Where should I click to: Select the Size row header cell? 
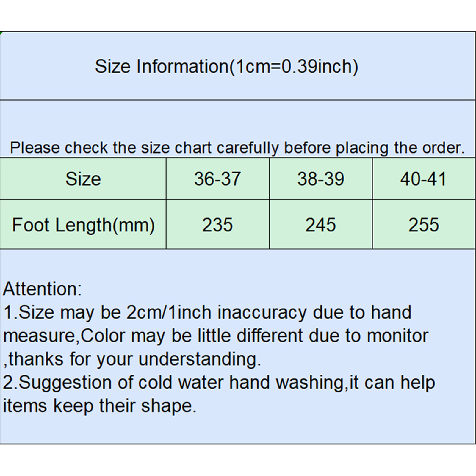pos(83,179)
